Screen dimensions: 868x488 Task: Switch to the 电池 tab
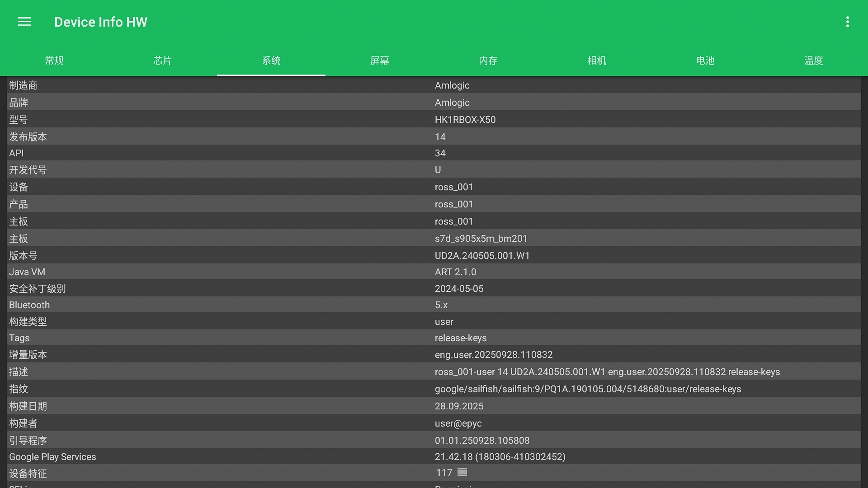point(705,61)
